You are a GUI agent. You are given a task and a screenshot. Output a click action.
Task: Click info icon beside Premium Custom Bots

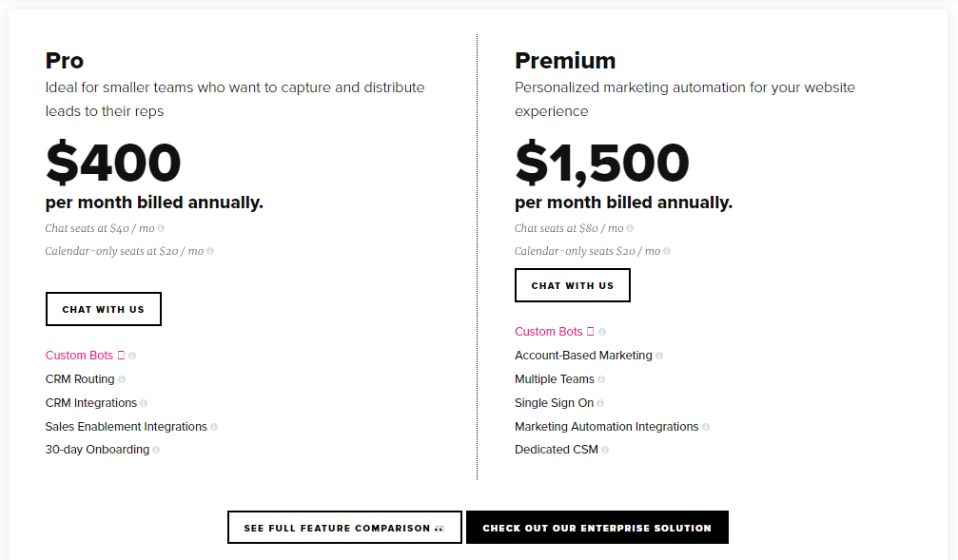(x=602, y=332)
